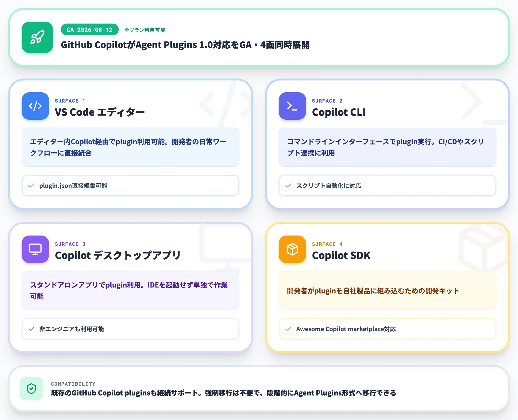Click the Awesome Copilot marketplace対応 feature row
The image size is (518, 420).
pyautogui.click(x=388, y=329)
